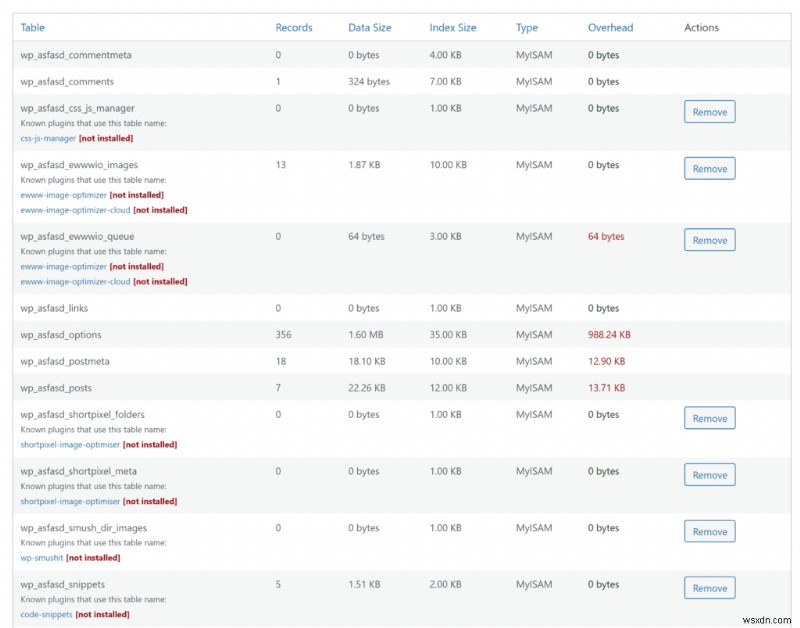Viewport: 800px width, 628px height.
Task: Remove the wp_asfasd_snippets table
Action: tap(709, 588)
